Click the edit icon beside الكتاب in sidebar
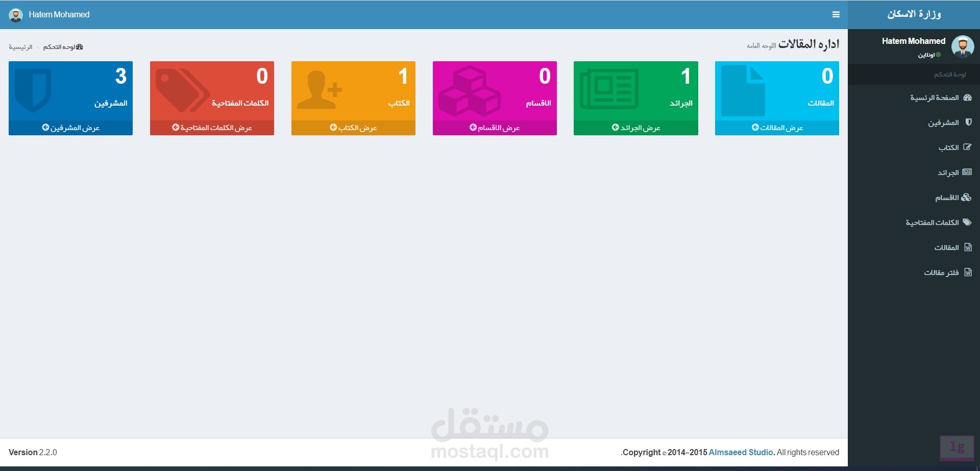 pos(967,147)
